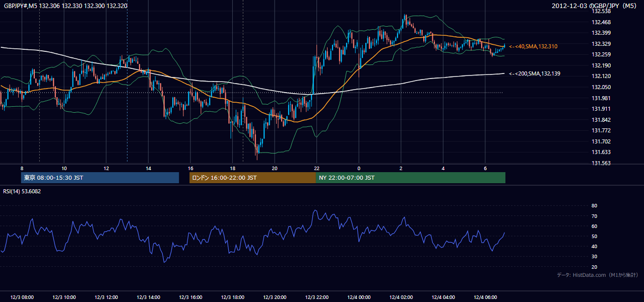The image size is (644, 302).
Task: Click the RSI axis value 30
Action: click(594, 257)
